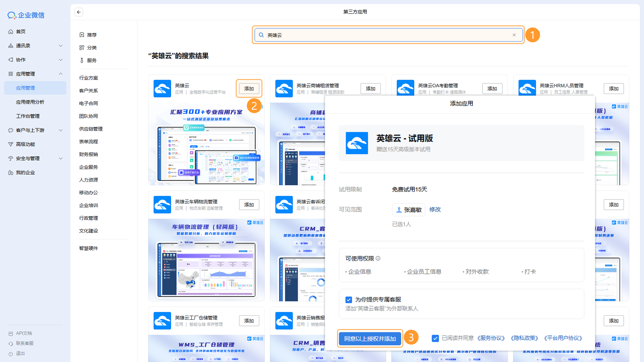Click 英雄云OA考勤管理 app icon
The image size is (644, 362).
click(405, 88)
